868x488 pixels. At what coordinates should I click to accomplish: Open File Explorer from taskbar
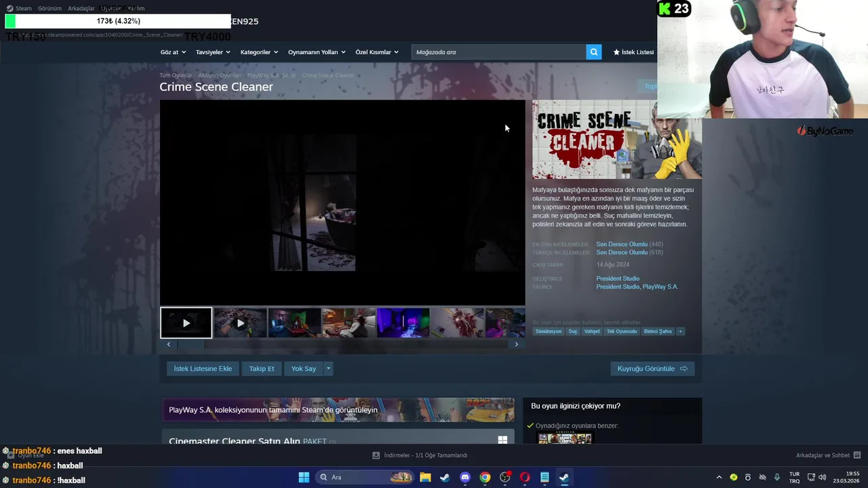pos(425,477)
